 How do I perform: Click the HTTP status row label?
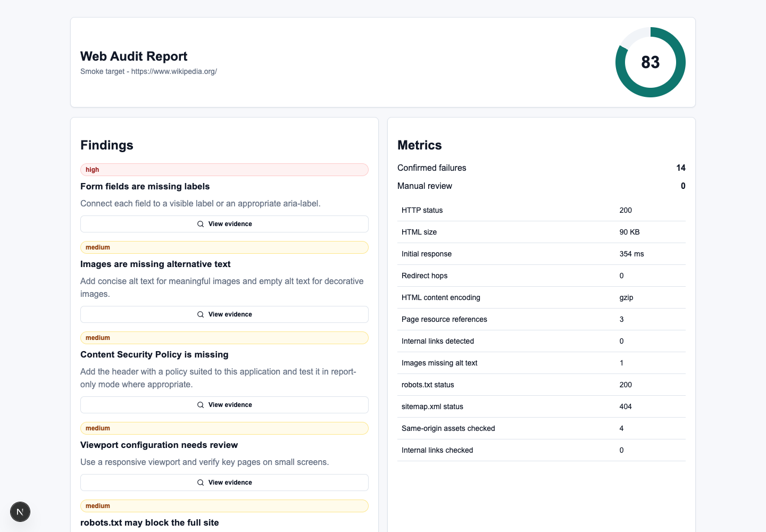tap(422, 210)
